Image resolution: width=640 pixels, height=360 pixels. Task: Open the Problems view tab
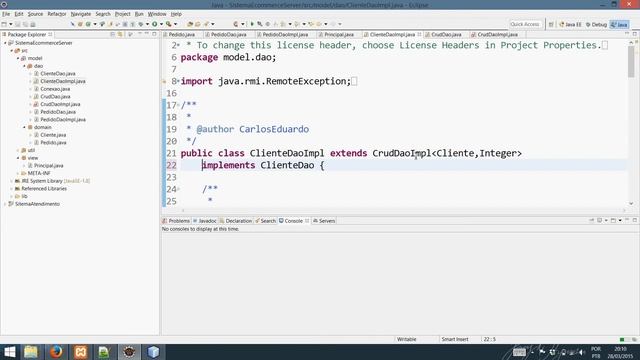pos(176,221)
